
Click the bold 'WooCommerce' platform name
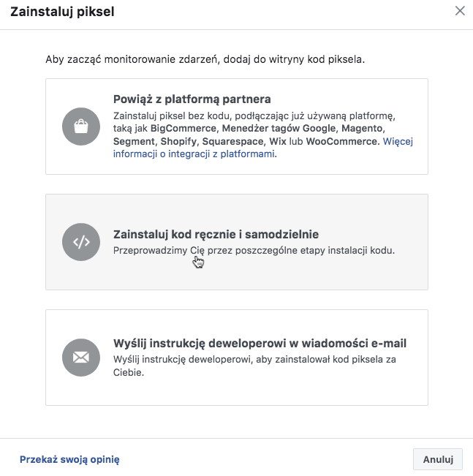coord(341,141)
